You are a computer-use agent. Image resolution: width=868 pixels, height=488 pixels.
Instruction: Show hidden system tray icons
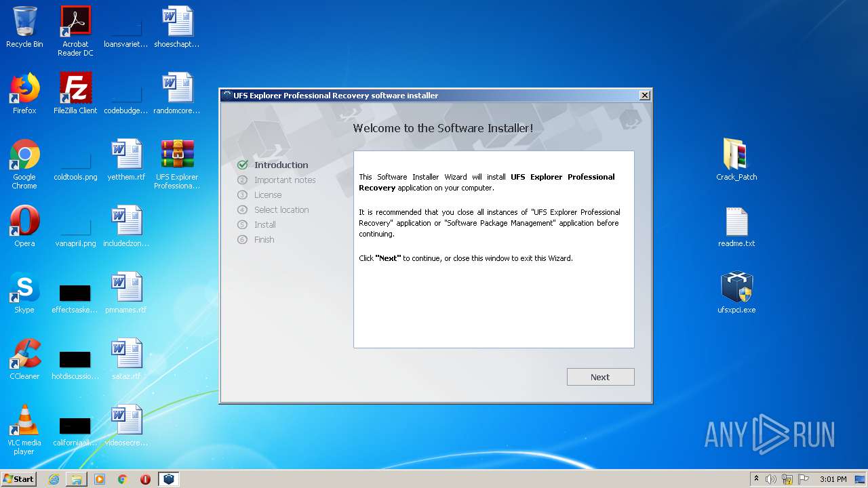pos(755,479)
